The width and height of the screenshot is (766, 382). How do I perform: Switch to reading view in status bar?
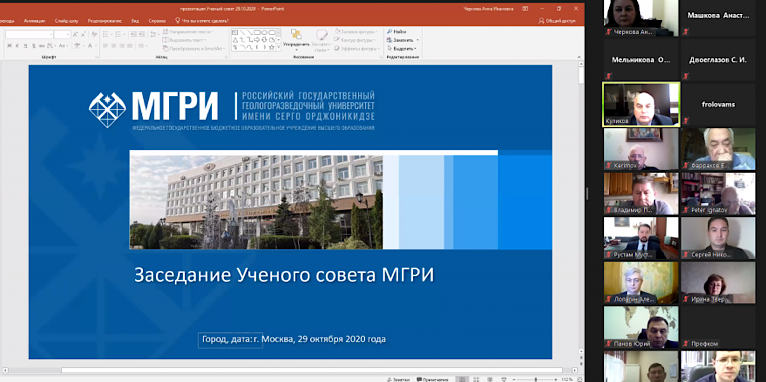coord(490,379)
